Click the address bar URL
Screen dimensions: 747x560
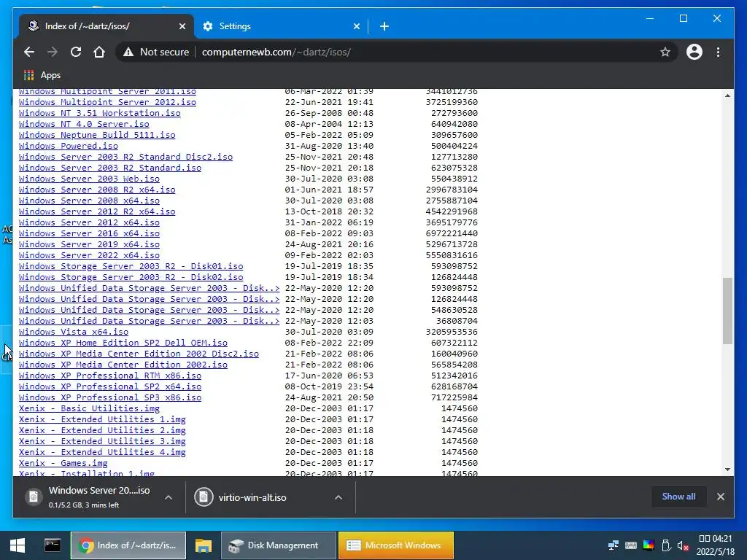[x=276, y=52]
